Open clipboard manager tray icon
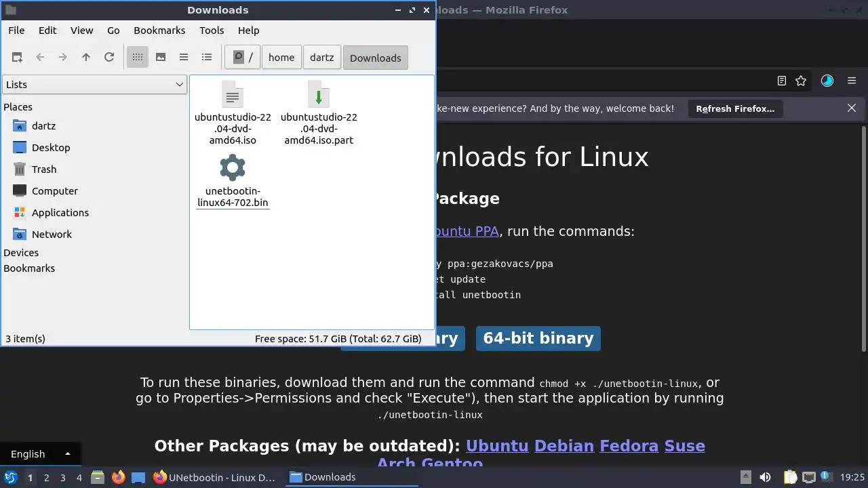Viewport: 868px width, 488px height. click(791, 477)
